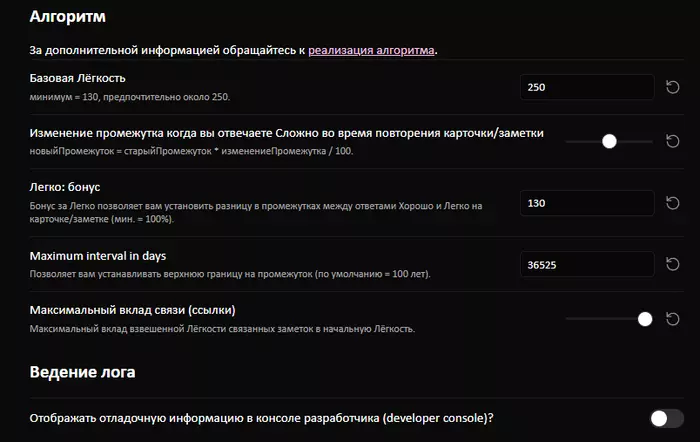Viewport: 700px width, 442px height.
Task: Click the новыйПромежуток formula description
Action: pos(191,151)
